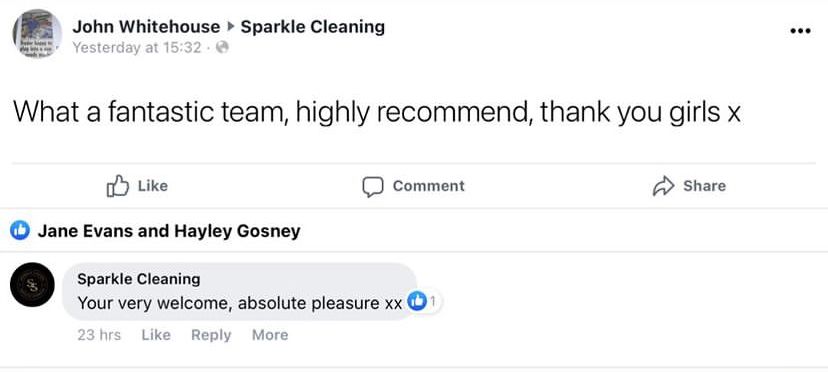Open the three-dots post options menu
The width and height of the screenshot is (828, 372).
click(800, 31)
